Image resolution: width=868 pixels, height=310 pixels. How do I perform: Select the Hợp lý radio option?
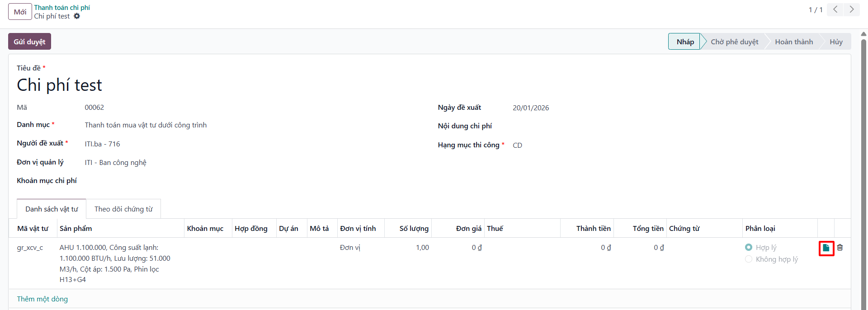(749, 247)
